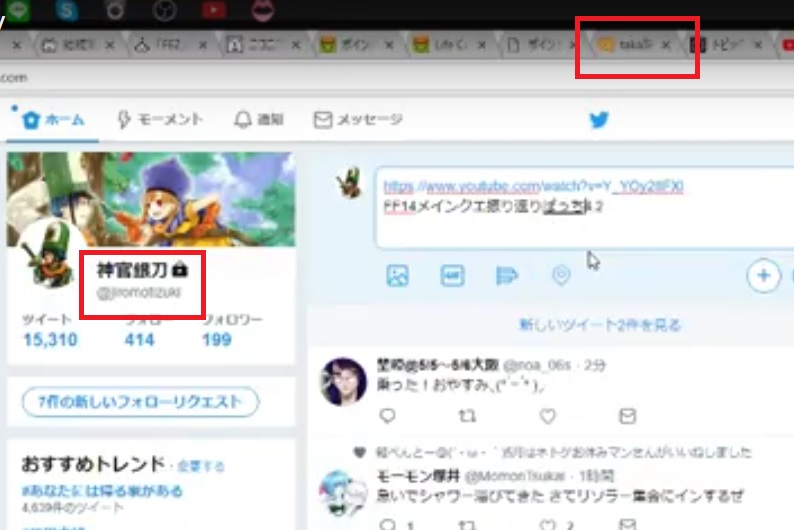Click inside the tweet compose text box

[585, 208]
